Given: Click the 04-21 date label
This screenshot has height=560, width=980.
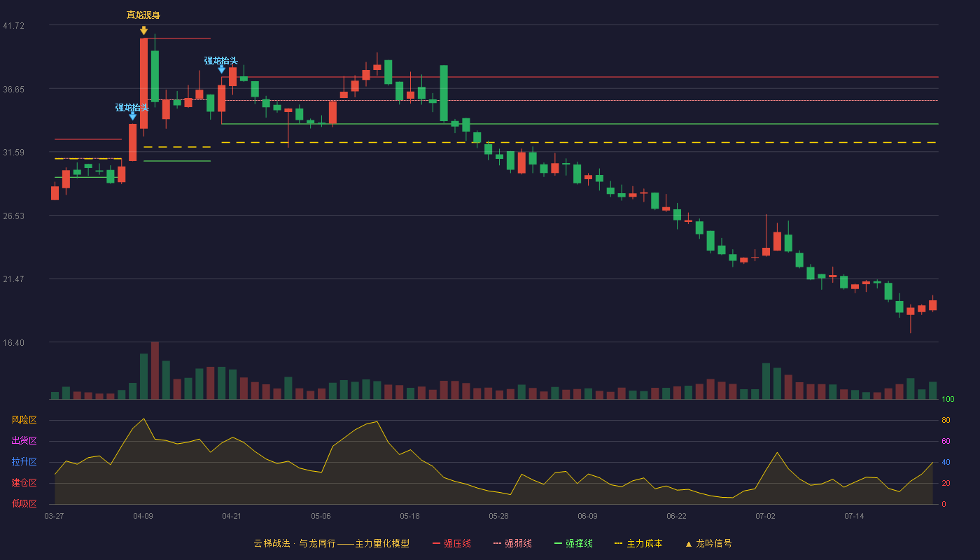Looking at the screenshot, I should [x=232, y=516].
